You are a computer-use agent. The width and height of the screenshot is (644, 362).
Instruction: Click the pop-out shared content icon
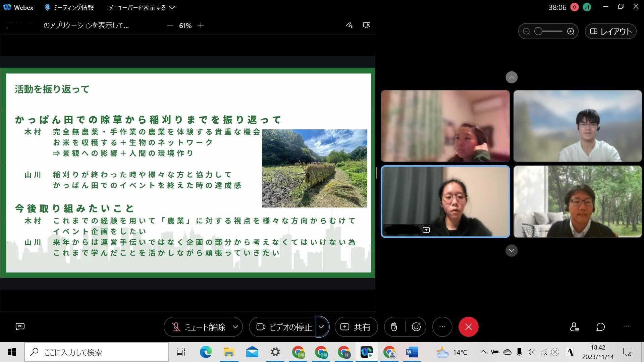(367, 25)
